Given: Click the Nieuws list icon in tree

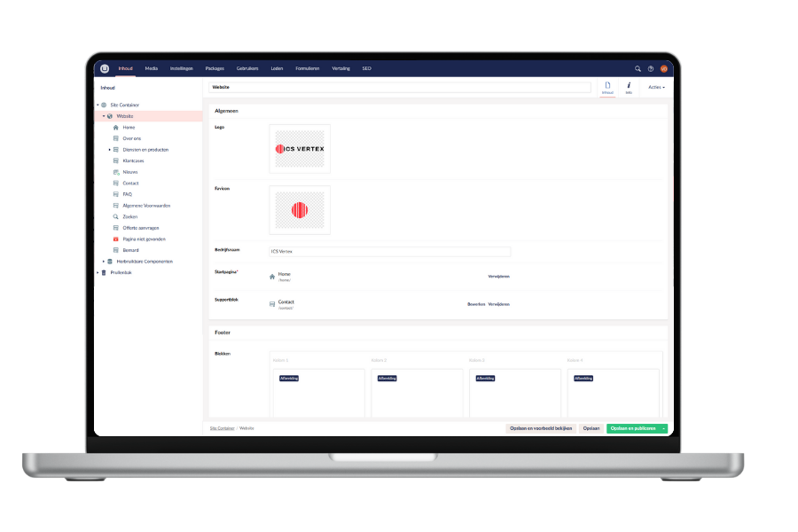Looking at the screenshot, I should coord(115,172).
